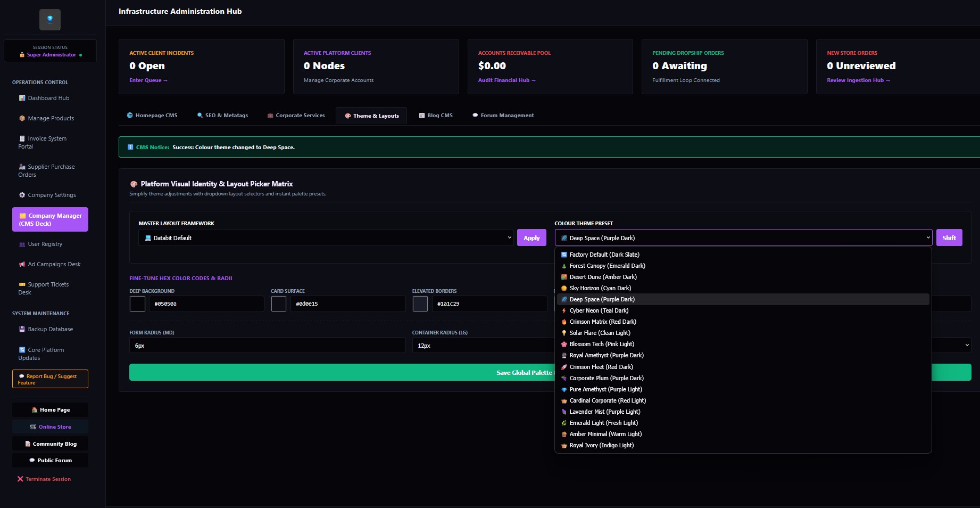Image resolution: width=980 pixels, height=508 pixels.
Task: Switch to SEO & Metatags tab
Action: click(222, 115)
